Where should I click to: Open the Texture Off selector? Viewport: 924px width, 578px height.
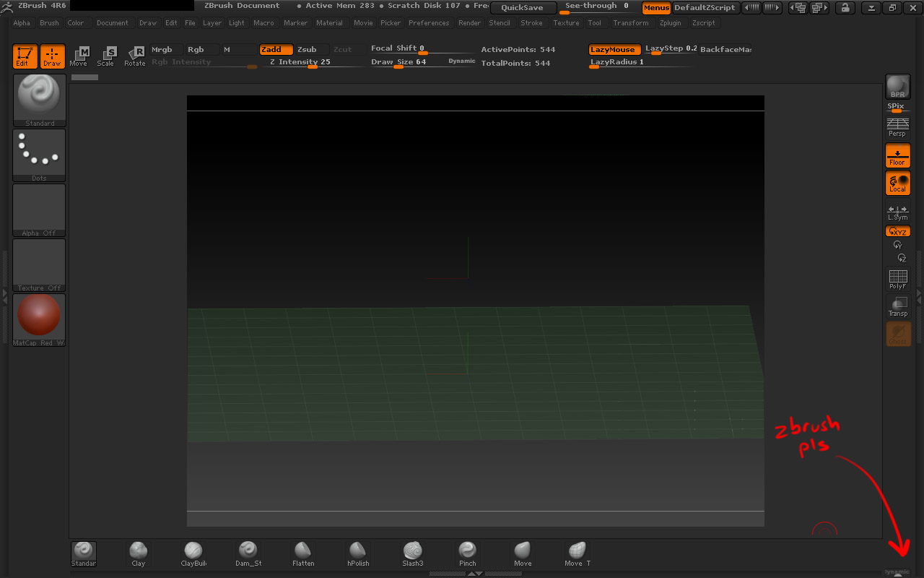pos(39,265)
